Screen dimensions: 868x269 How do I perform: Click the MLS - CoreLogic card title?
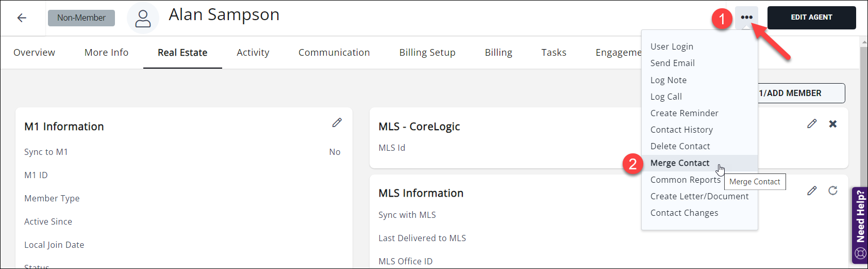[x=419, y=126]
